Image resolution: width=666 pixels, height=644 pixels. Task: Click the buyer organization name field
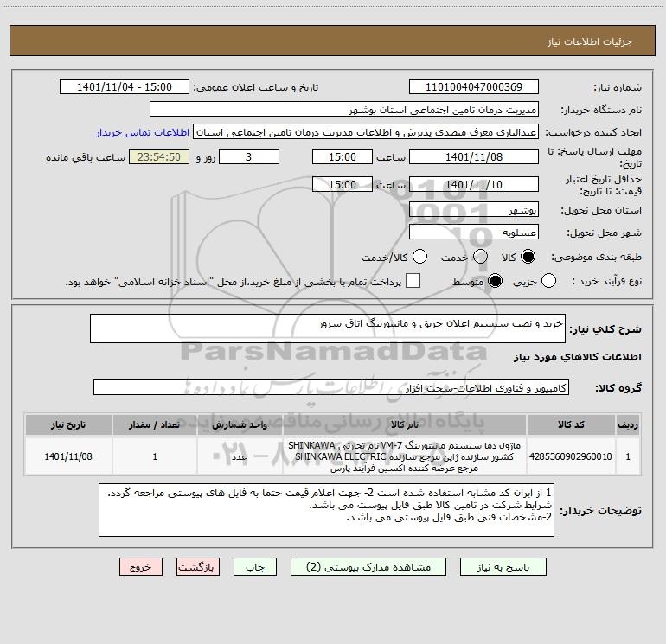pyautogui.click(x=344, y=110)
